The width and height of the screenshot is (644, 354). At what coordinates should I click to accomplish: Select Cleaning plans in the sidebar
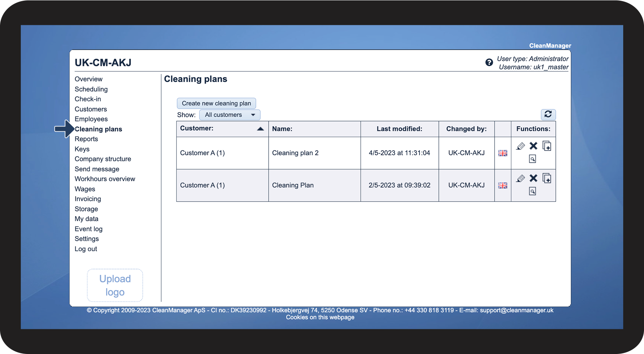tap(98, 129)
